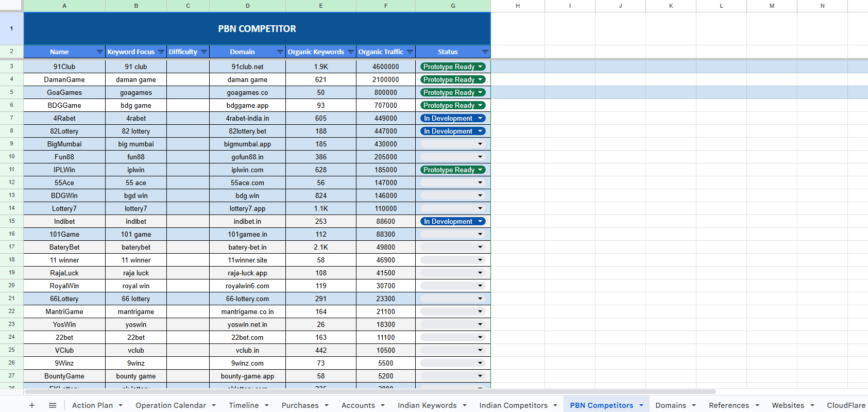Add a new sheet with plus icon
868x412 pixels.
(x=32, y=405)
